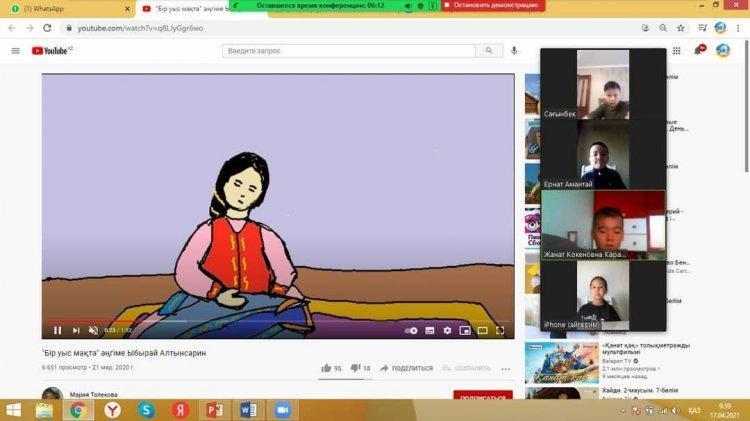Image resolution: width=750 pixels, height=421 pixels.
Task: Open browser zoom magnifier icon
Action: 663,28
